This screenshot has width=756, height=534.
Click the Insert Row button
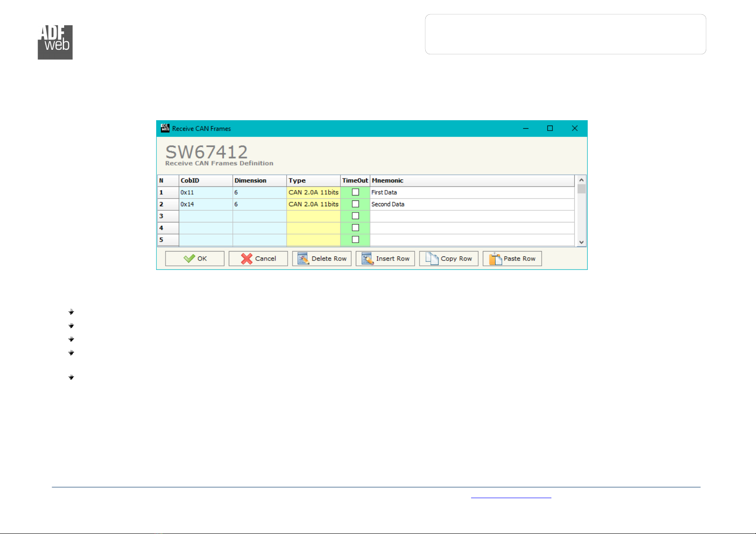point(385,259)
